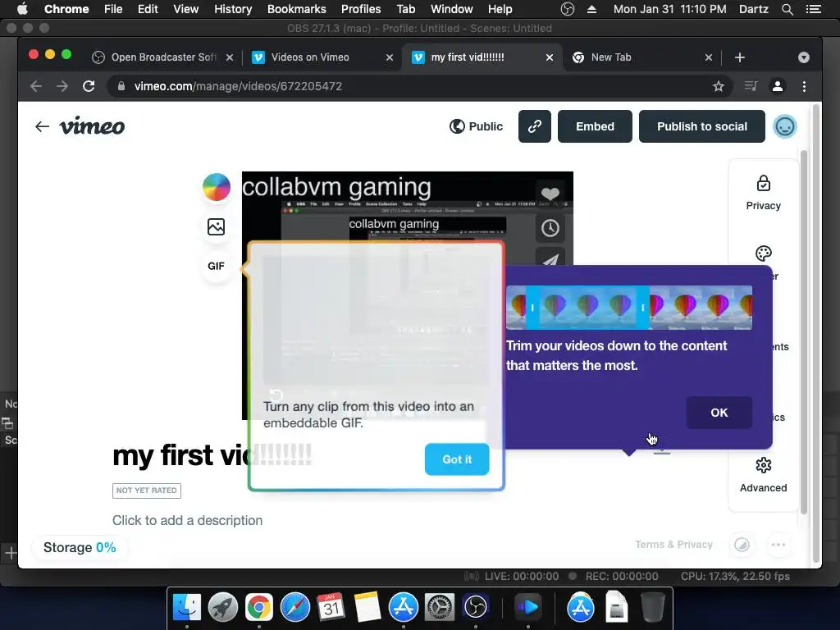Open a new browser tab with plus
840x630 pixels.
(x=740, y=57)
